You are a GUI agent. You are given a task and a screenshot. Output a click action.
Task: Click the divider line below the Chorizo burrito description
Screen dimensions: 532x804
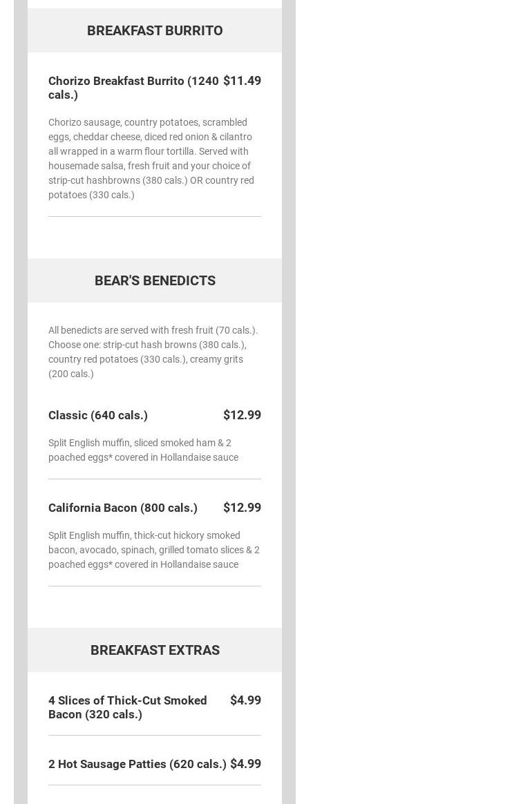point(155,216)
